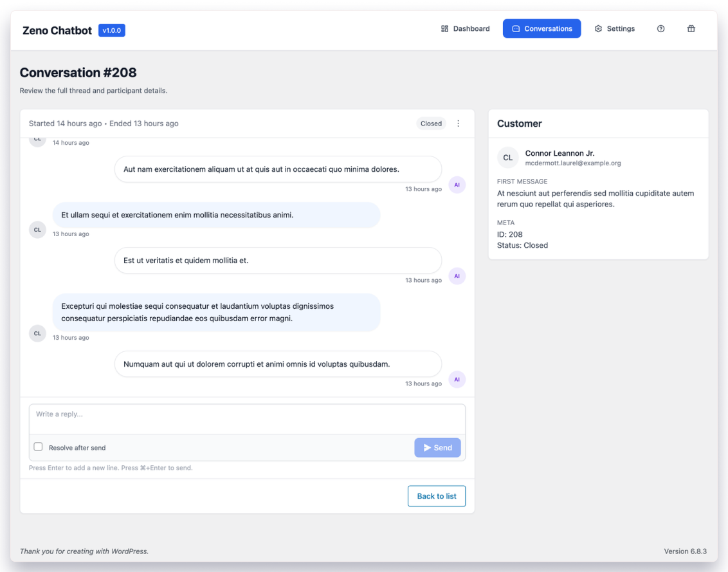This screenshot has height=572, width=728.
Task: Open the three-dot conversation options menu
Action: point(458,124)
